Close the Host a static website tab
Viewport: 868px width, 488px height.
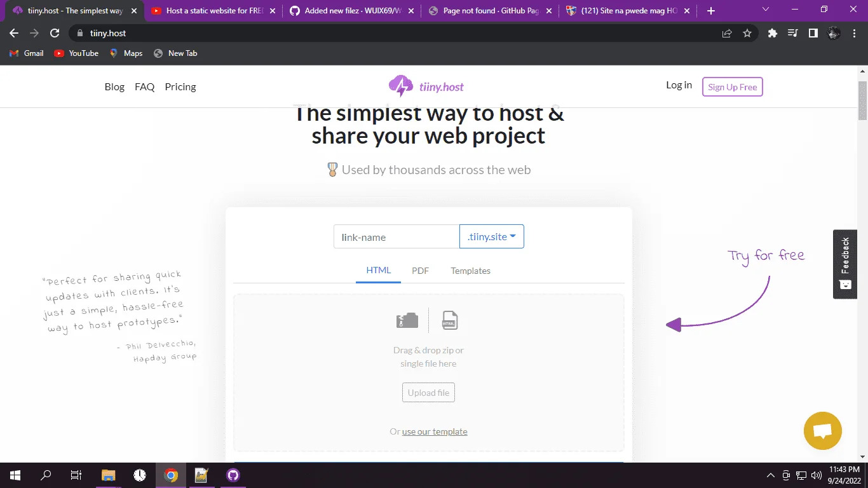[x=272, y=11]
